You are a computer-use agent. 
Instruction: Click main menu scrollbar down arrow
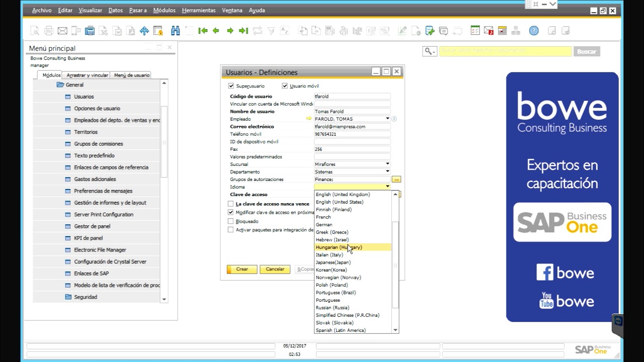click(164, 299)
